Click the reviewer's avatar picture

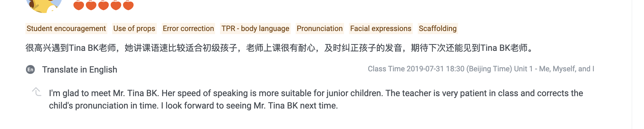(44, 5)
